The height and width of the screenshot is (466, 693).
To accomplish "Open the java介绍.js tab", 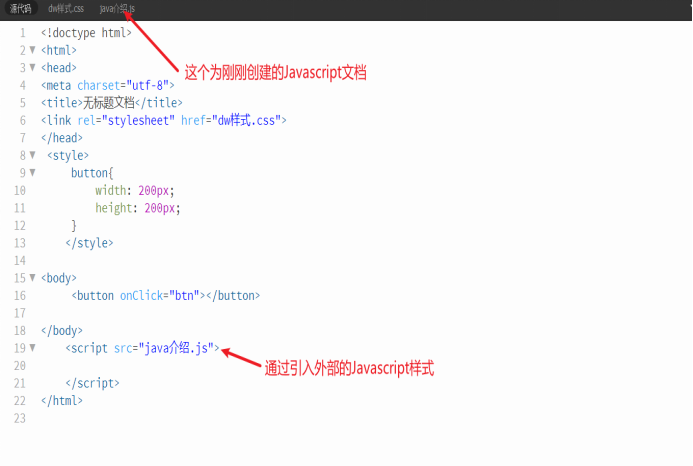I will point(117,8).
